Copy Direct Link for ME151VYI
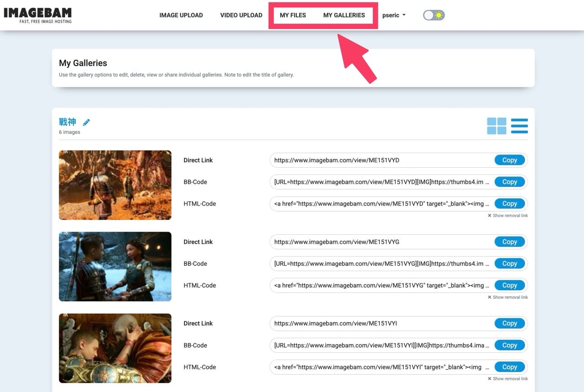 510,323
